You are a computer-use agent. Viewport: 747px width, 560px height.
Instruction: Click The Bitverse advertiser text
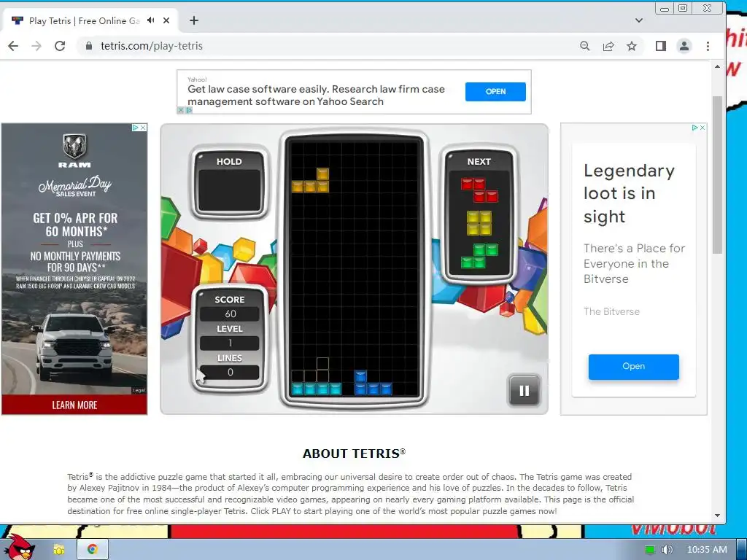[x=612, y=311]
